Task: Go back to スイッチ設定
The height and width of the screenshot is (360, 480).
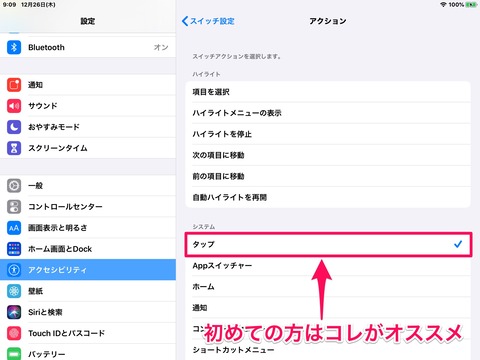Action: pyautogui.click(x=208, y=21)
